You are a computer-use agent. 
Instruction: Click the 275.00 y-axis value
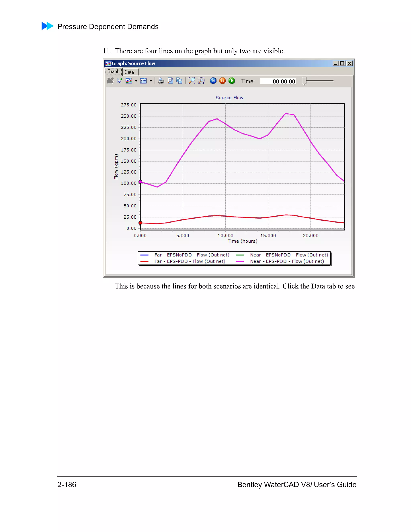[x=129, y=105]
